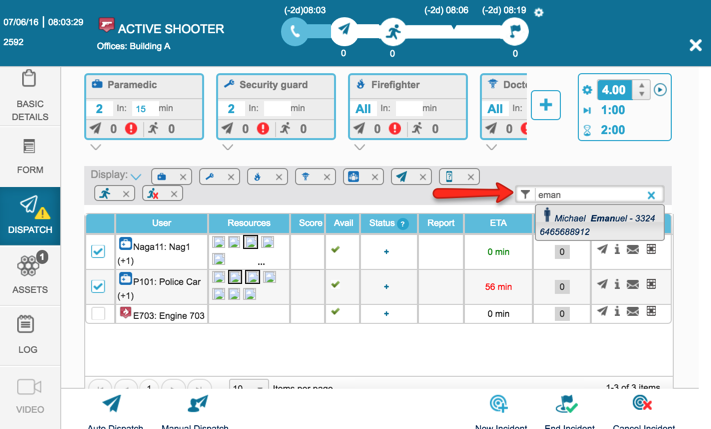Click the End Incident button
Screen dimensions: 711x429
pyautogui.click(x=570, y=412)
